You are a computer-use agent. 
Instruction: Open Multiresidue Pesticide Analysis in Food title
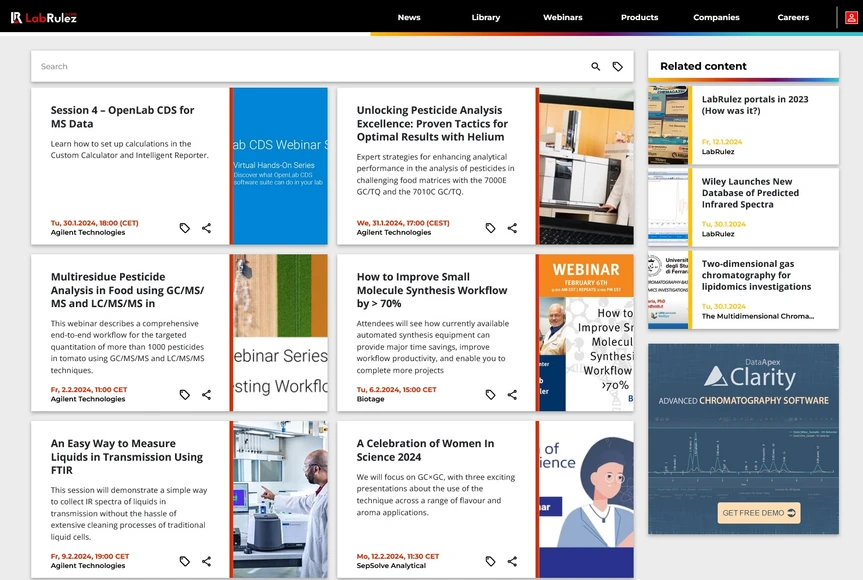point(127,290)
